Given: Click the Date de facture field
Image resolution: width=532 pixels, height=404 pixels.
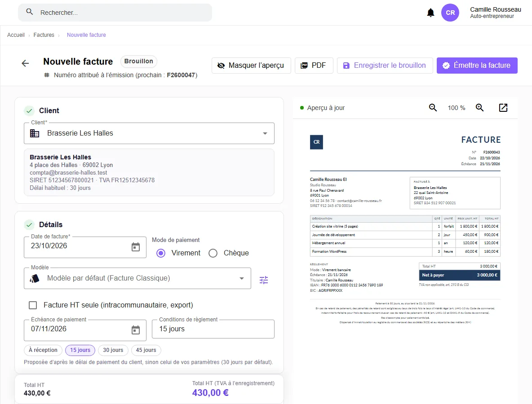Looking at the screenshot, I should (85, 247).
